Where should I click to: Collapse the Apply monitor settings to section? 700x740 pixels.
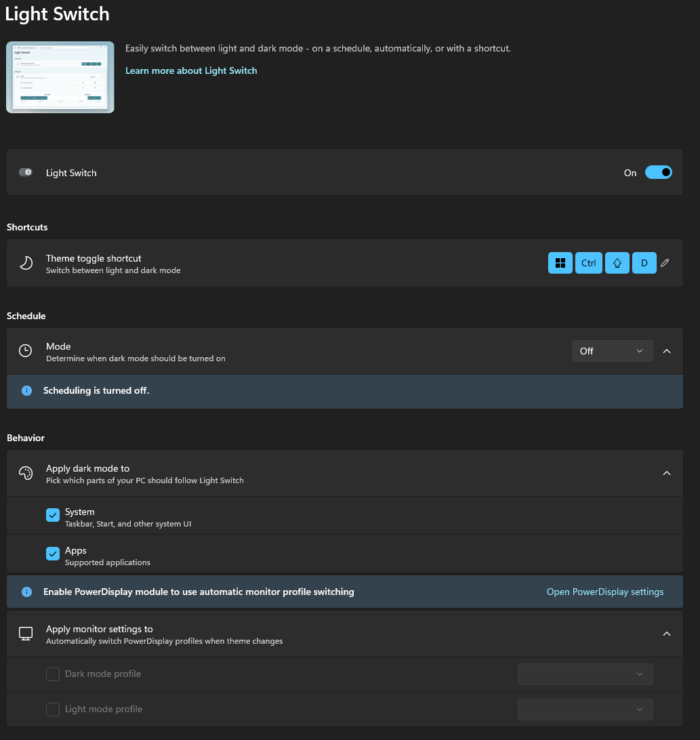tap(667, 634)
